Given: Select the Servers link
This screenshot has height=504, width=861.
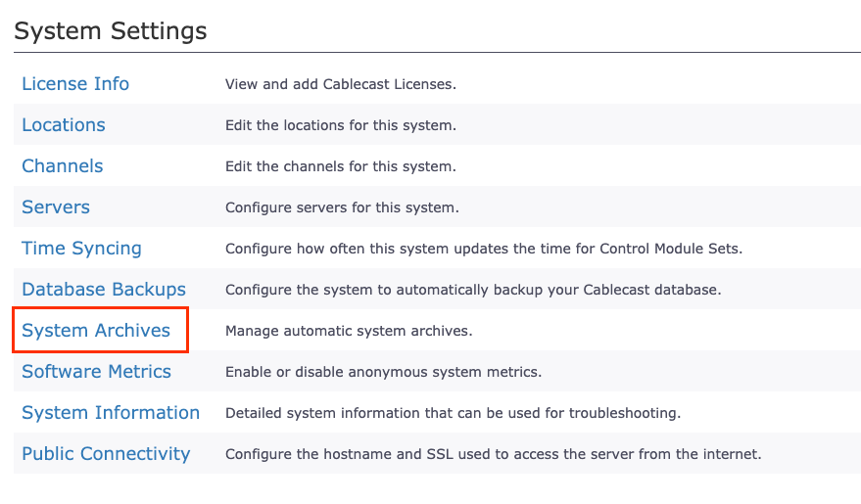Looking at the screenshot, I should tap(56, 207).
